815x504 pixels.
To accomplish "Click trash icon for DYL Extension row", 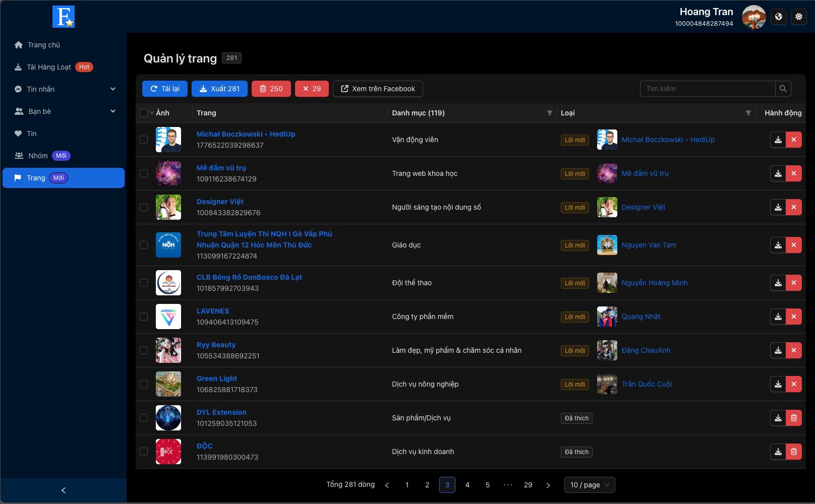I will (794, 418).
